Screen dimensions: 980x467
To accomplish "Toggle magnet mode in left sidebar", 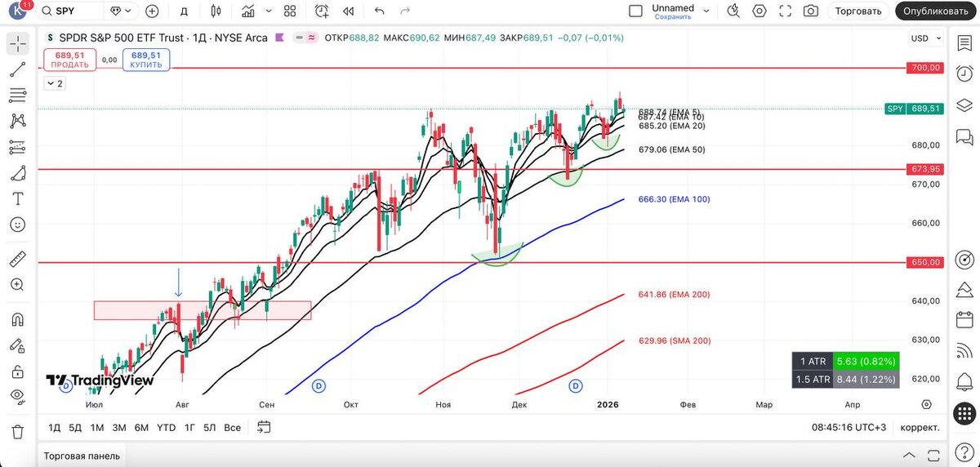I will (17, 319).
